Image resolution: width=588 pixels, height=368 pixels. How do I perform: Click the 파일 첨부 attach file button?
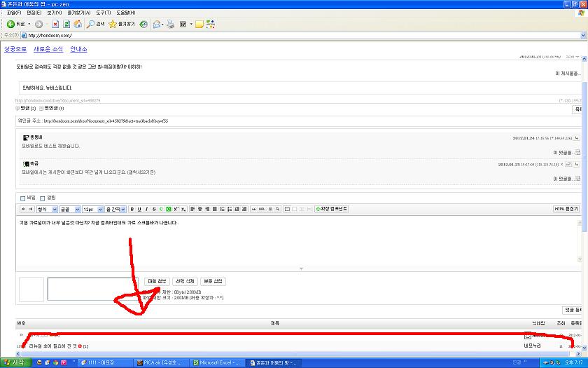[x=157, y=281]
